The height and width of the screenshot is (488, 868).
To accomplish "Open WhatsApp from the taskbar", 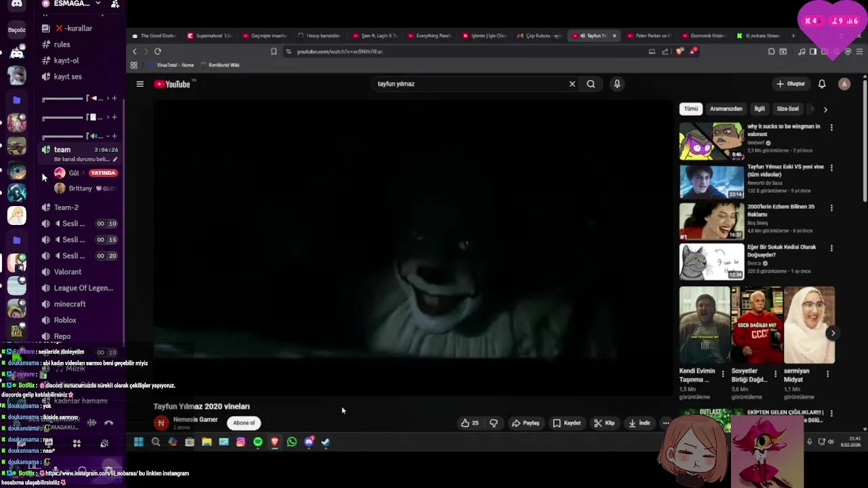I will coord(292,442).
